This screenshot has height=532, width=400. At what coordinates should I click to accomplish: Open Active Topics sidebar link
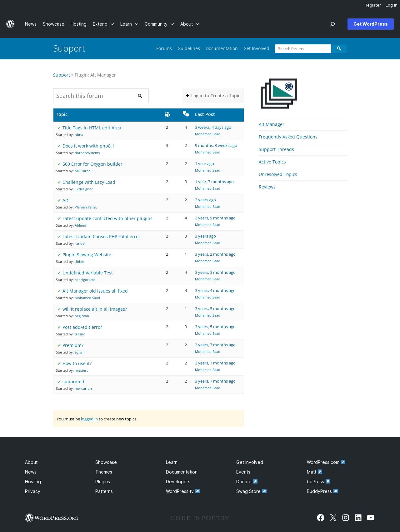tap(272, 162)
